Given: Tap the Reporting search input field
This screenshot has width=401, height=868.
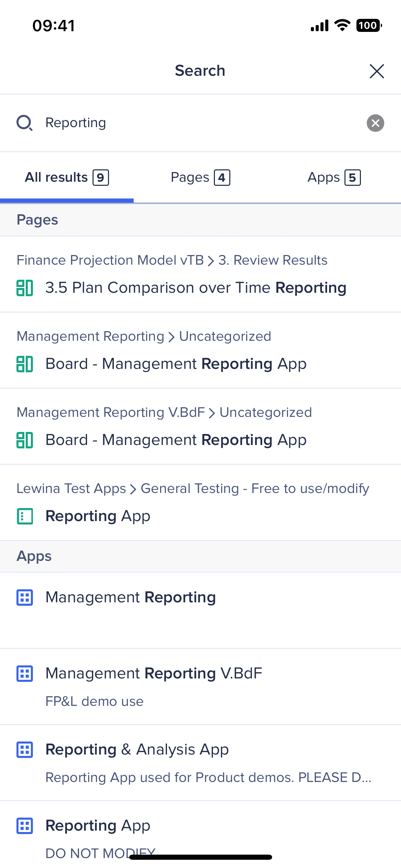Looking at the screenshot, I should pyautogui.click(x=200, y=123).
